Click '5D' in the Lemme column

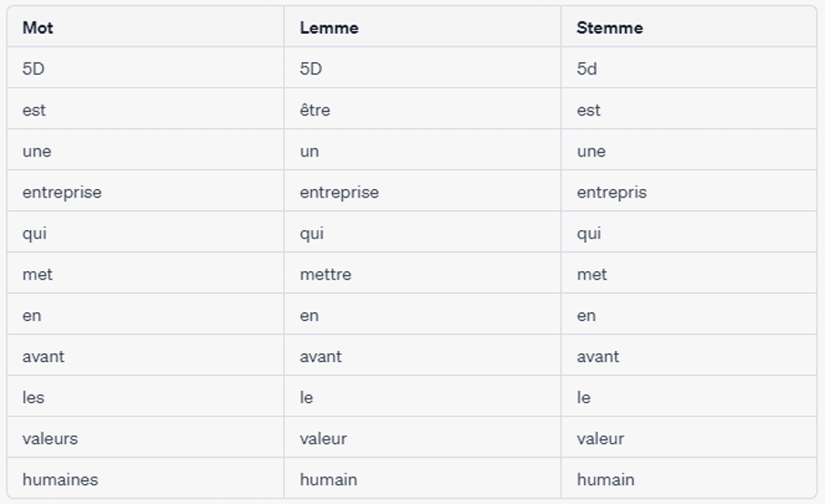pyautogui.click(x=311, y=69)
